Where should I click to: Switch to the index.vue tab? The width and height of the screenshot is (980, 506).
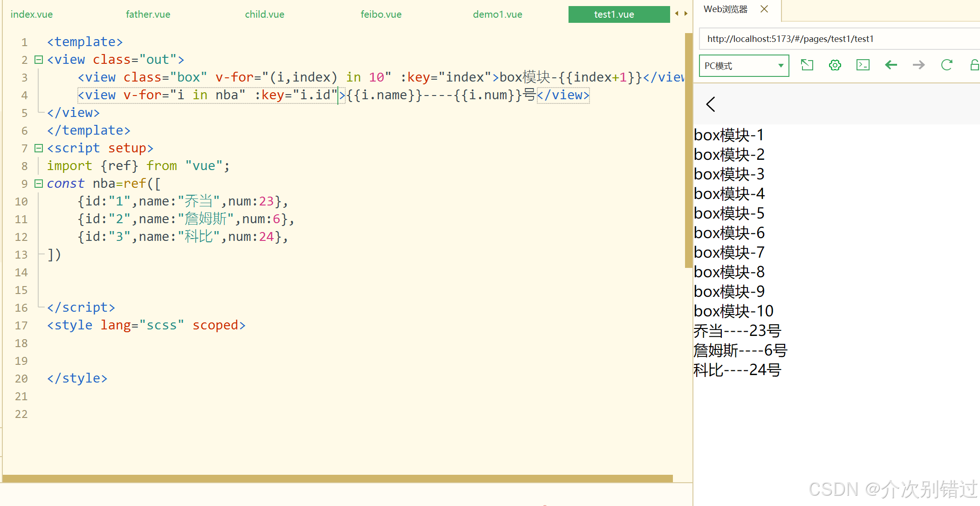tap(32, 14)
